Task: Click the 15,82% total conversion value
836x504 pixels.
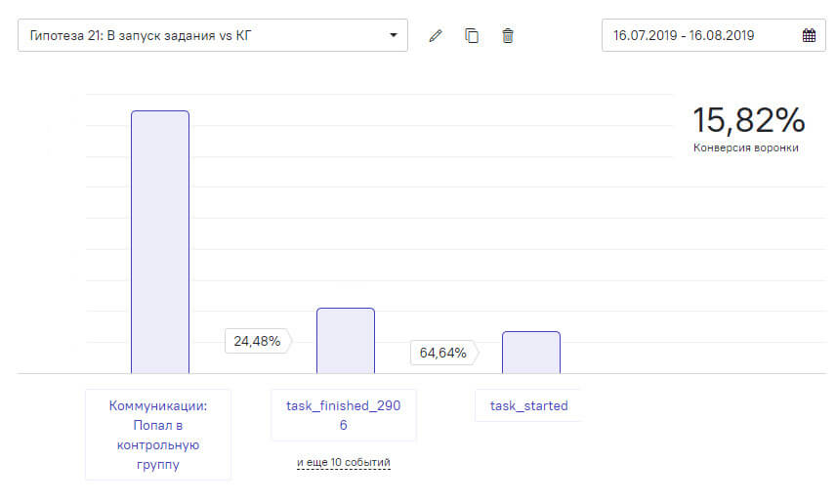Action: [x=748, y=120]
